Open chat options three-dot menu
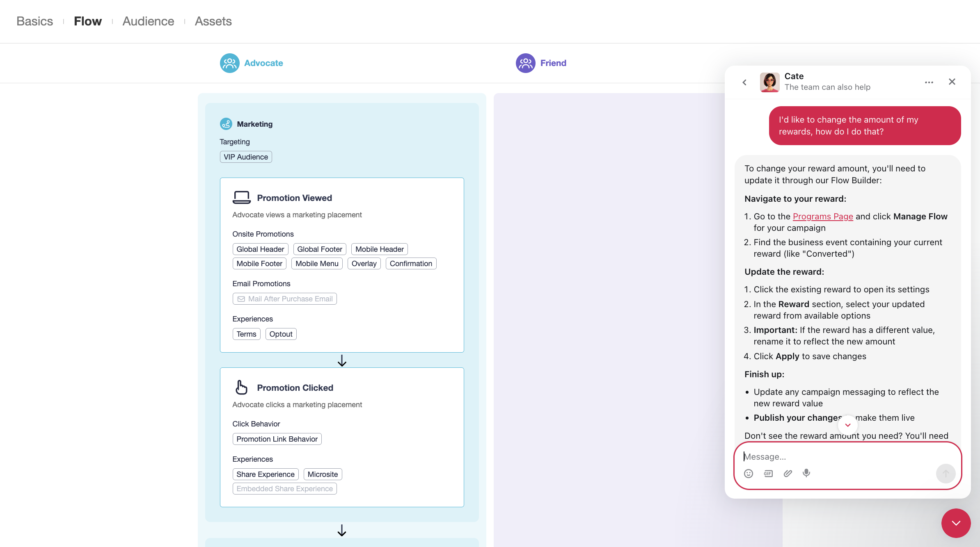Screen dimensions: 980x547 pyautogui.click(x=929, y=82)
